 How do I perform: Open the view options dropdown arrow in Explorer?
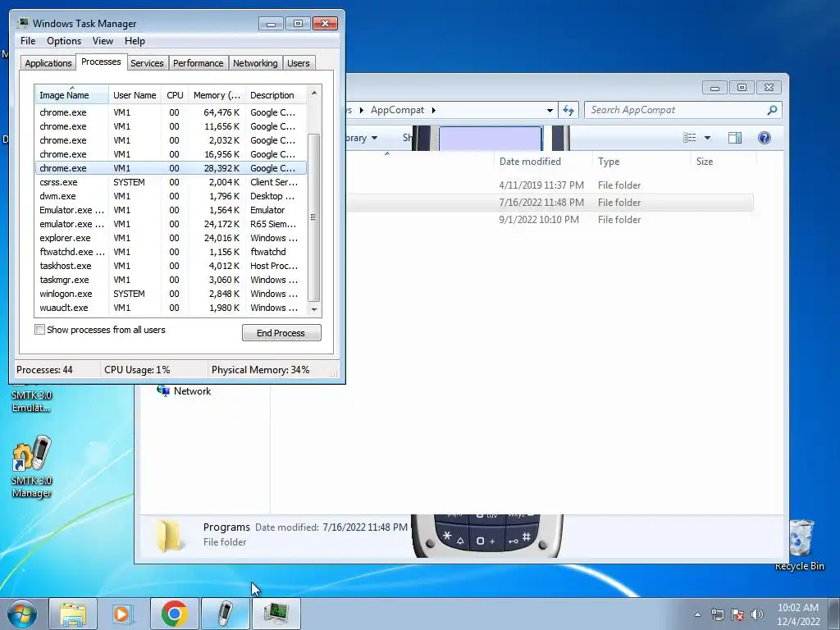point(707,138)
